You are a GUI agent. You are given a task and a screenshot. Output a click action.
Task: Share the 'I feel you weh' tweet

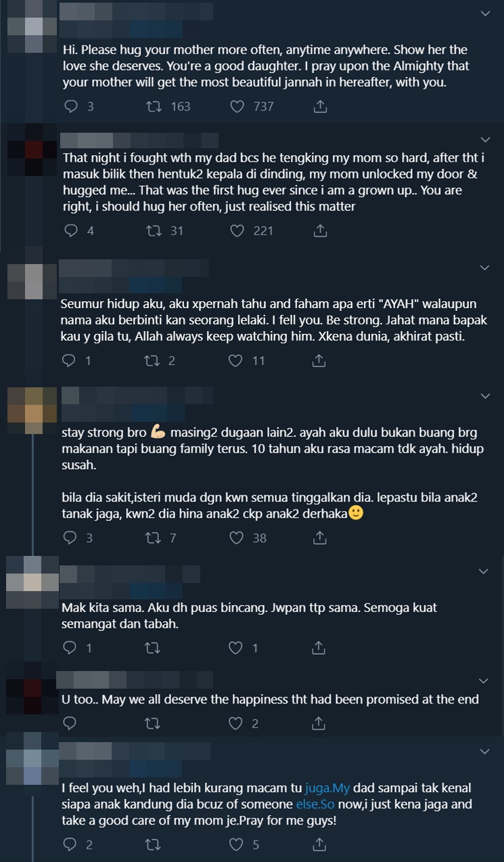[x=321, y=844]
